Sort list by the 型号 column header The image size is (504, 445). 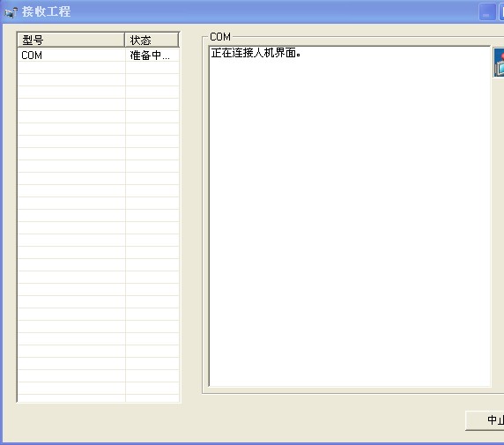tap(70, 40)
